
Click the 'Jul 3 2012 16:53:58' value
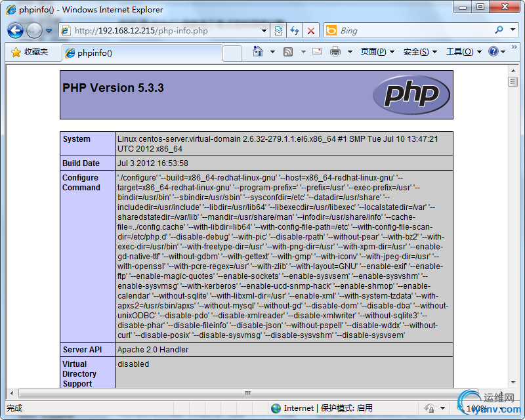point(153,163)
